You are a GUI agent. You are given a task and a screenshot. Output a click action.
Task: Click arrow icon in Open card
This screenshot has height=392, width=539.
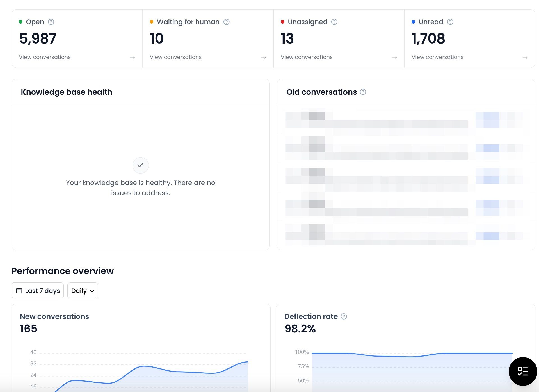(x=132, y=58)
